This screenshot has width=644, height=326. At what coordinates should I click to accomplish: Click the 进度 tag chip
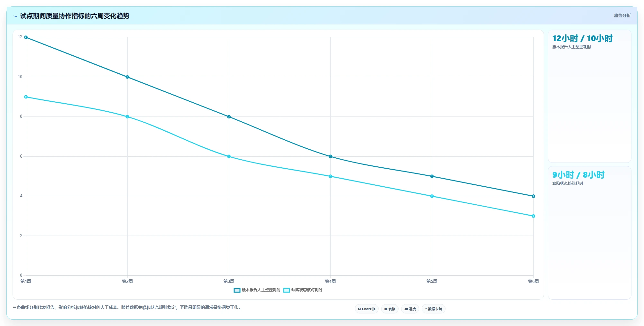tap(410, 309)
